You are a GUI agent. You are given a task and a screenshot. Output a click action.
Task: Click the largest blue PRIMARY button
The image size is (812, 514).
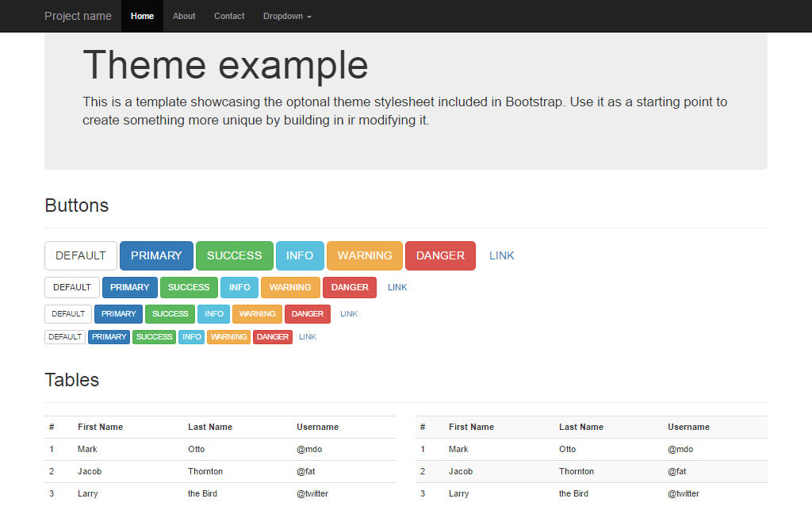[x=156, y=255]
